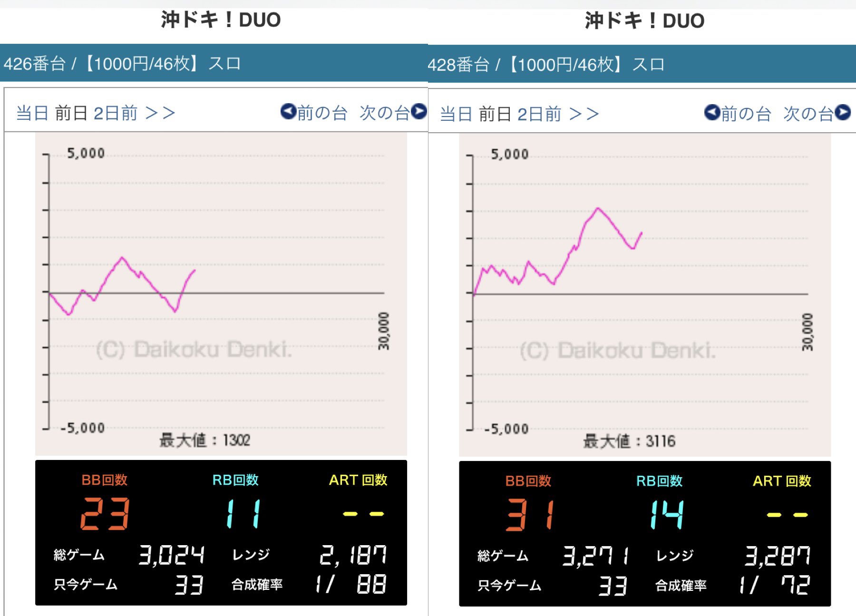Click 総ゲーム value 3,271
Image resolution: width=856 pixels, height=616 pixels.
[x=595, y=556]
